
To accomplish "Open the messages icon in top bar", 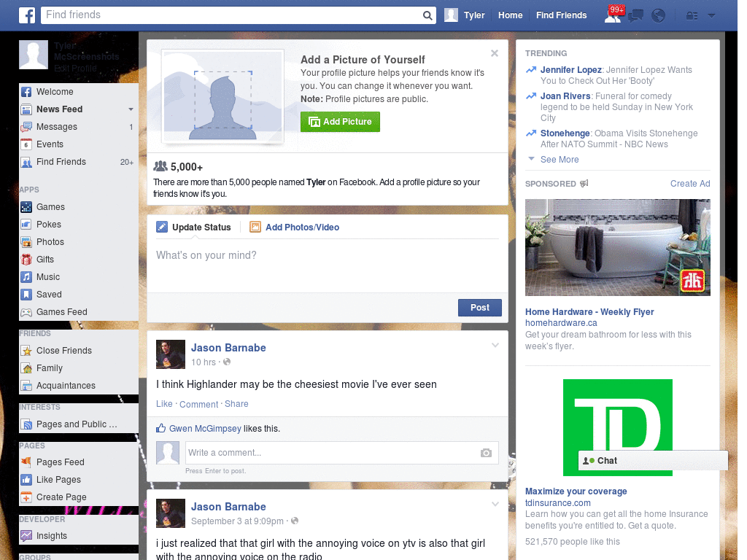I will tap(635, 16).
